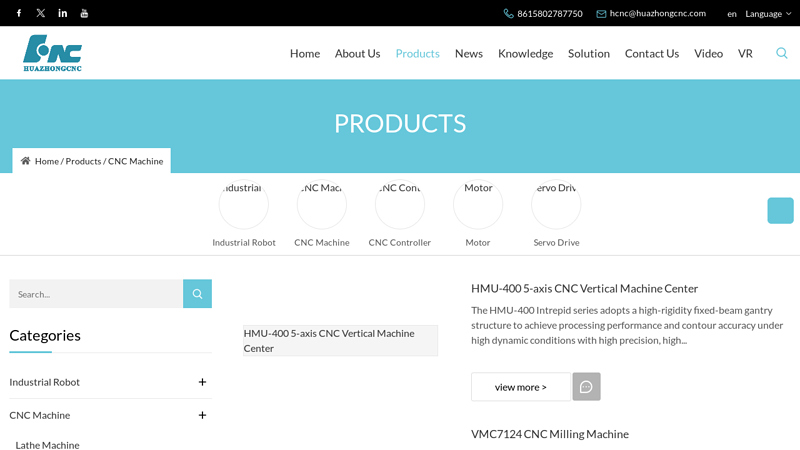Open the X (Twitter) social icon
The height and width of the screenshot is (450, 800).
41,13
